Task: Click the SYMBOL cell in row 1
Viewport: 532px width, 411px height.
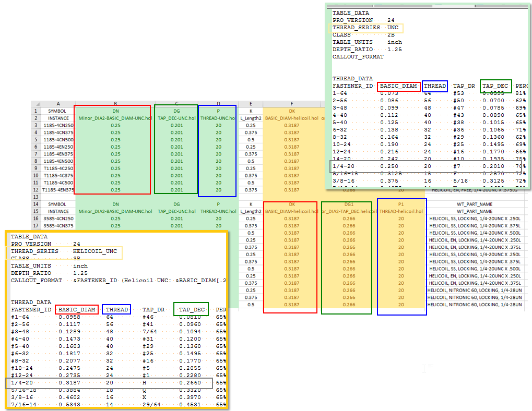Action: (x=58, y=111)
